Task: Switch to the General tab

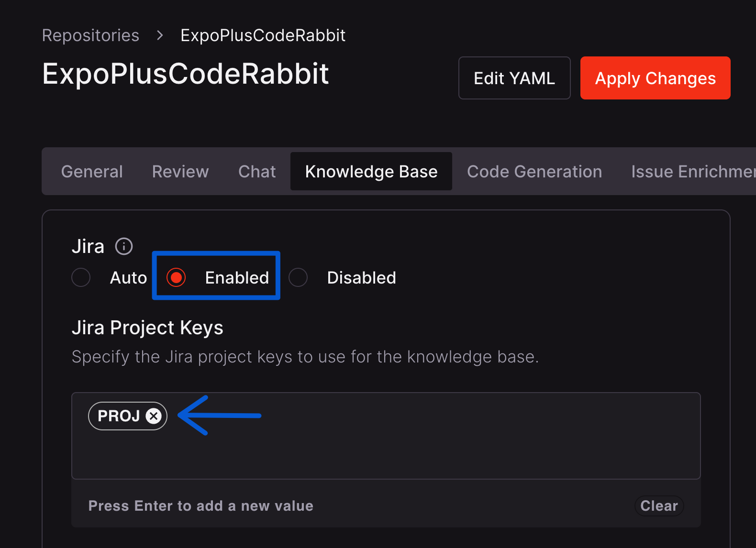Action: coord(92,171)
